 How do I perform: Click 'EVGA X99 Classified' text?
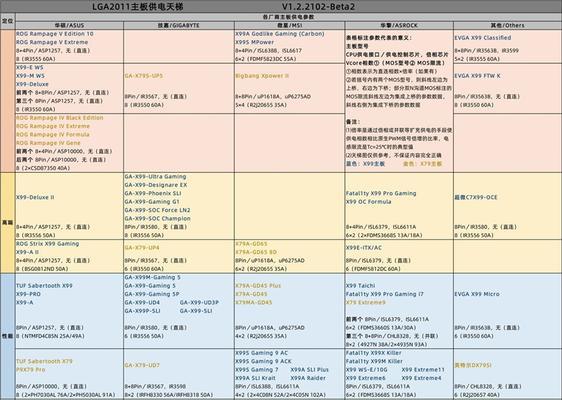tap(483, 38)
